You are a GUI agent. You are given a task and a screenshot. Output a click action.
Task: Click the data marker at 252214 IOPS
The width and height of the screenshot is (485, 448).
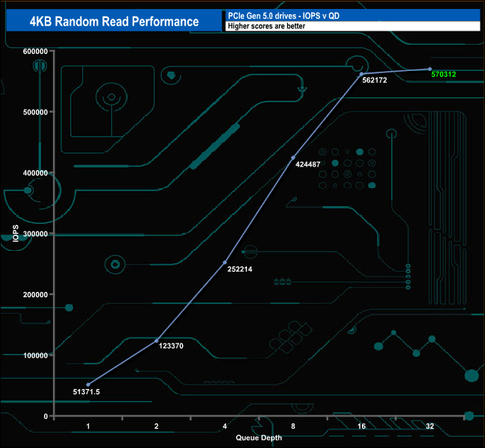(x=225, y=262)
